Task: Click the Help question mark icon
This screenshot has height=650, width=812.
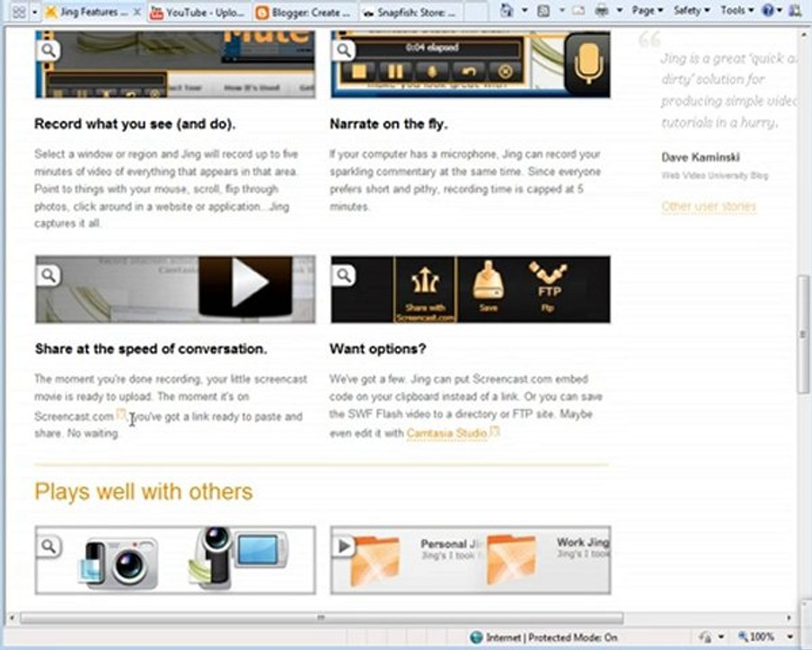Action: (768, 10)
